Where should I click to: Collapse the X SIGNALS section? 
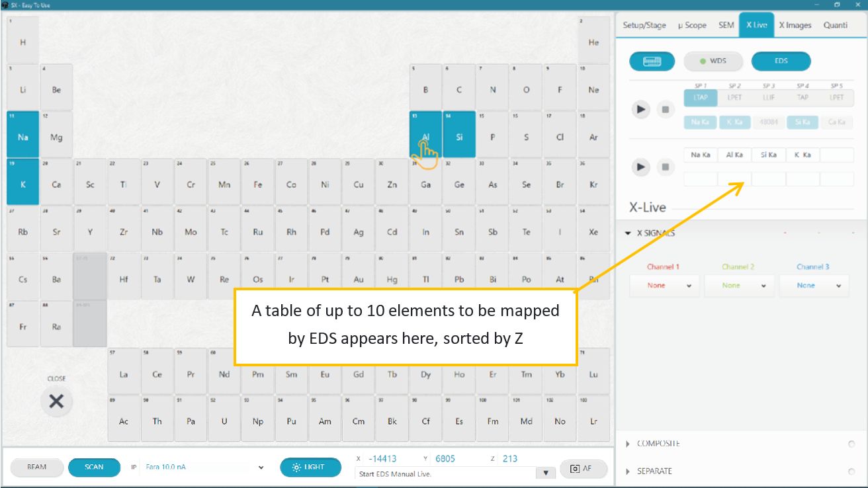click(x=628, y=233)
